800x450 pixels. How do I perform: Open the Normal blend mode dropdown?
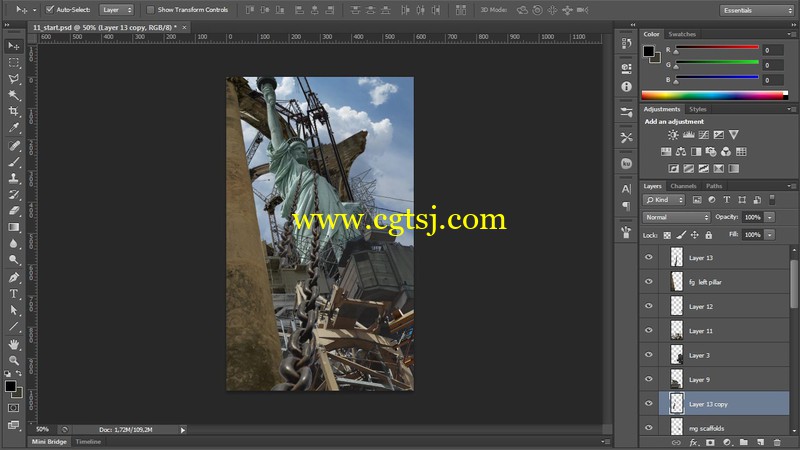click(x=676, y=217)
